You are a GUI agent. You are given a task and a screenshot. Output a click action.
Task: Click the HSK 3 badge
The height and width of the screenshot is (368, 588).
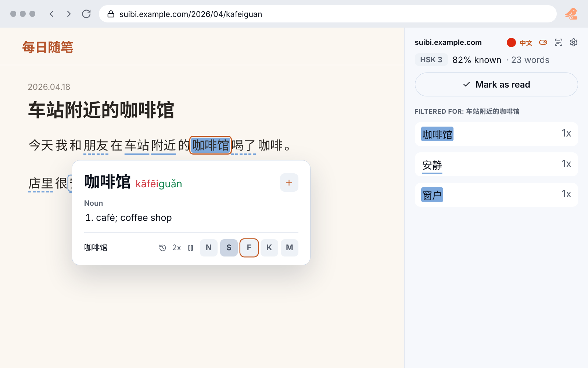pos(431,60)
